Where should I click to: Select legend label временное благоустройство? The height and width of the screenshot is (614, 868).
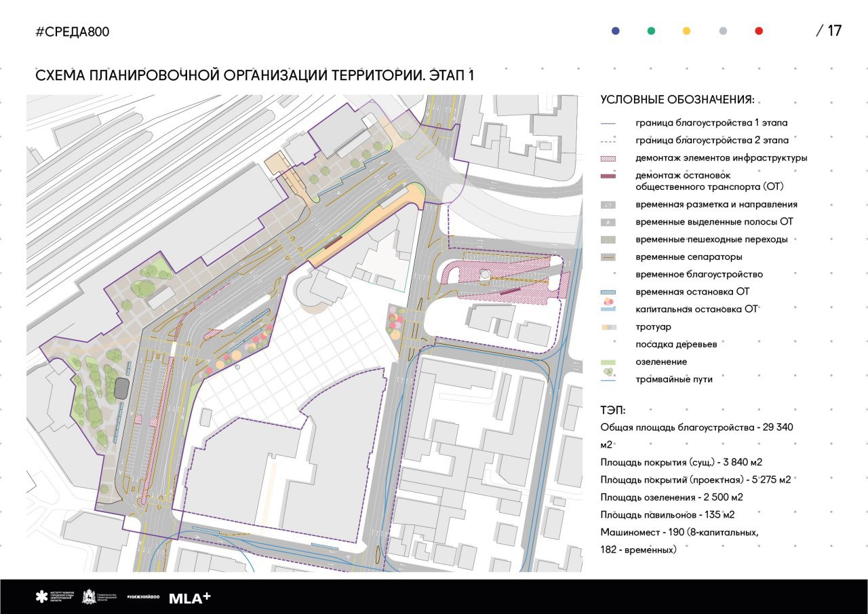[699, 275]
